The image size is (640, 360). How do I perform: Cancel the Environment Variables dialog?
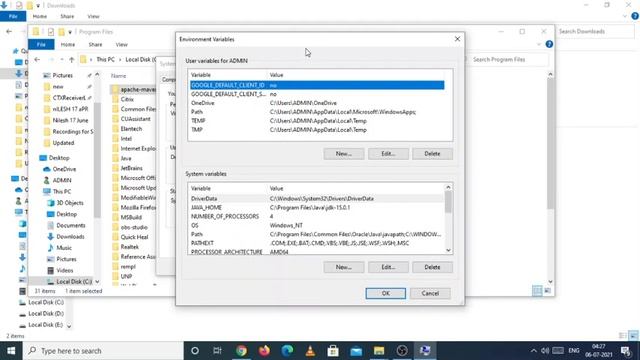pos(430,293)
